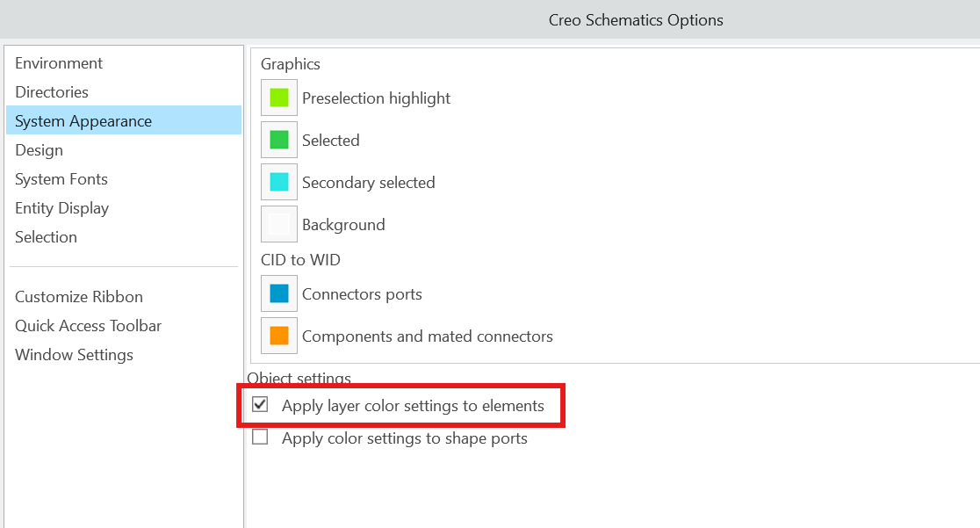Pick a new Background color swatch
The image size is (980, 528).
coord(278,224)
